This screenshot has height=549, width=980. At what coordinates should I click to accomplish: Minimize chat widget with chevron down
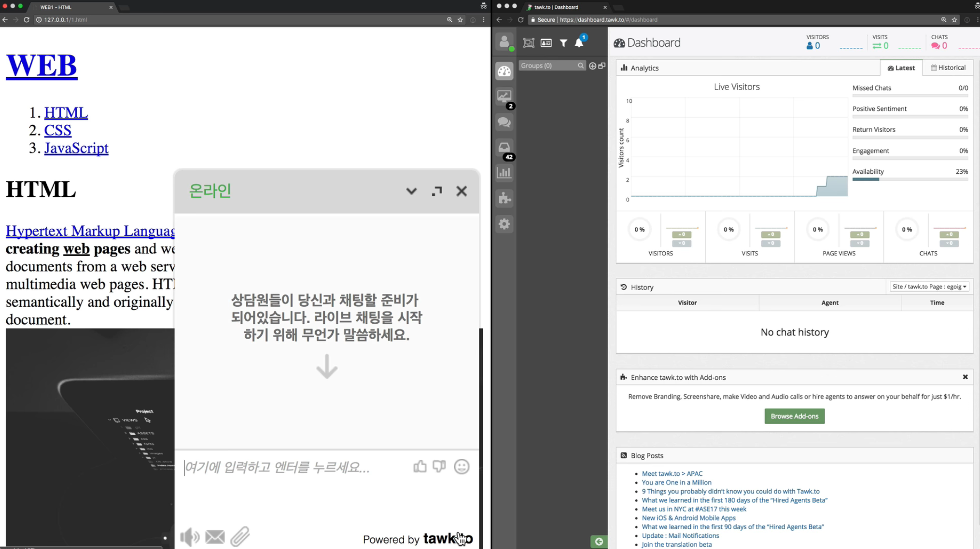(411, 191)
